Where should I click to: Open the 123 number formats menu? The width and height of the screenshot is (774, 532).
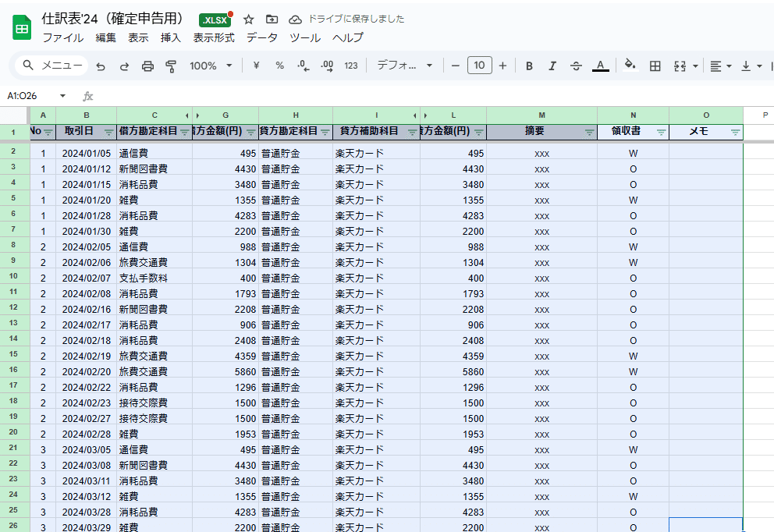tap(351, 66)
